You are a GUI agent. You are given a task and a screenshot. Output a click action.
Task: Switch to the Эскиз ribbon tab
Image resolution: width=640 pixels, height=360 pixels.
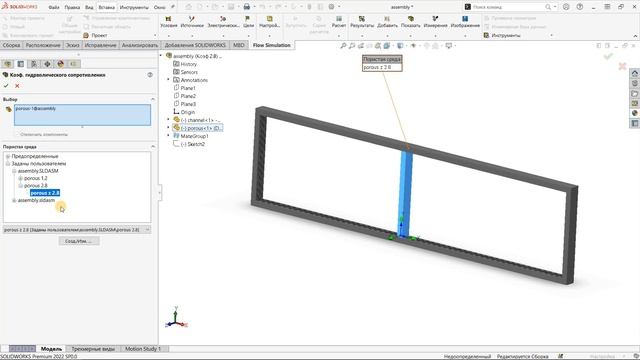click(x=73, y=45)
